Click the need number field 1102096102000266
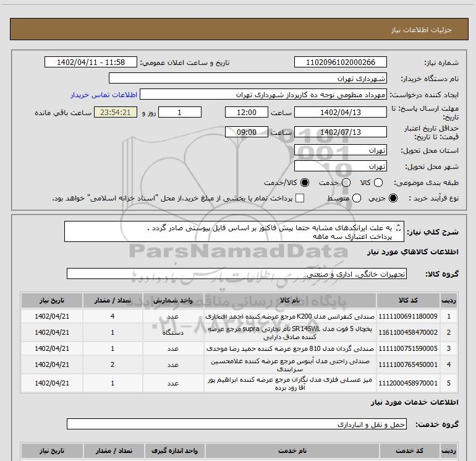This screenshot has height=461, width=476. pyautogui.click(x=340, y=62)
